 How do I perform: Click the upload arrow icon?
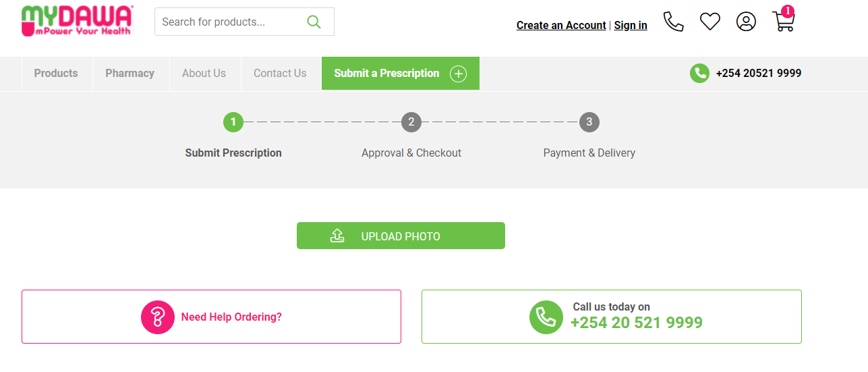[x=337, y=236]
